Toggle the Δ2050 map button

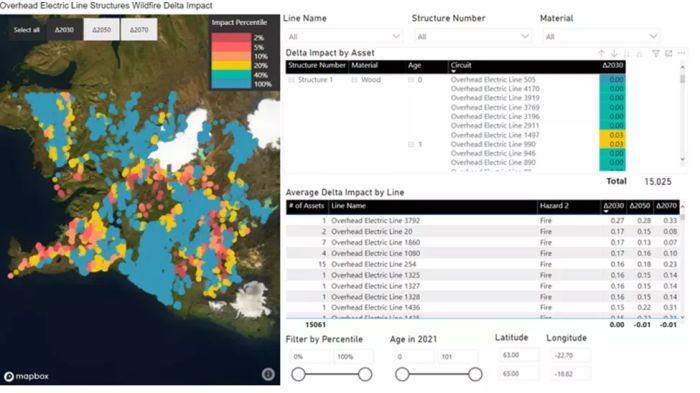point(101,29)
